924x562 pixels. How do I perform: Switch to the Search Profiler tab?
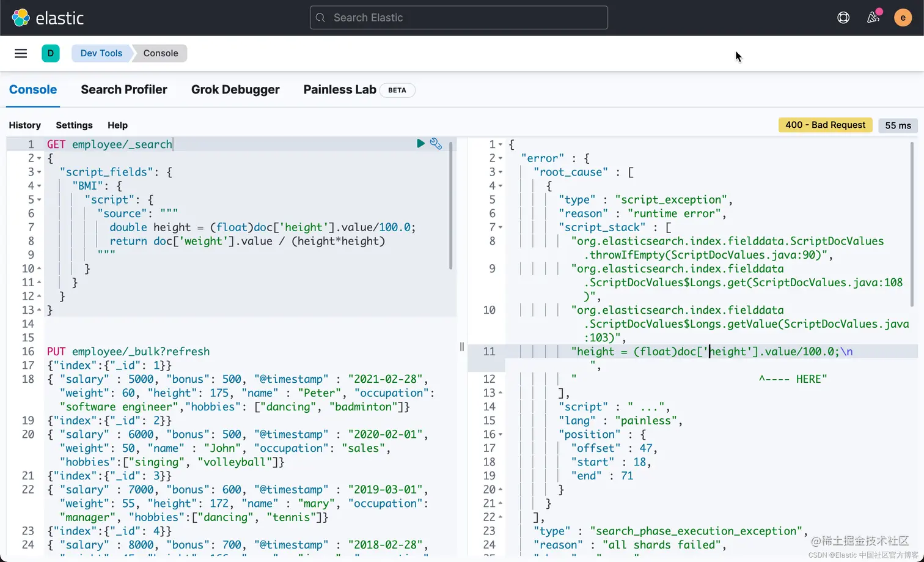pos(124,89)
